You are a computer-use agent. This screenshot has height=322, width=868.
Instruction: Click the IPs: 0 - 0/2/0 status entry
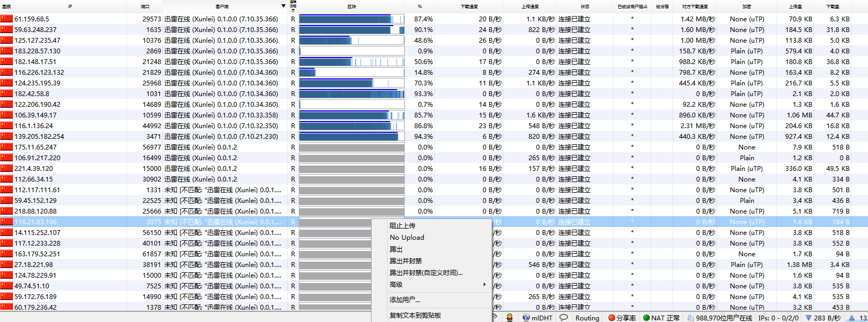click(778, 318)
